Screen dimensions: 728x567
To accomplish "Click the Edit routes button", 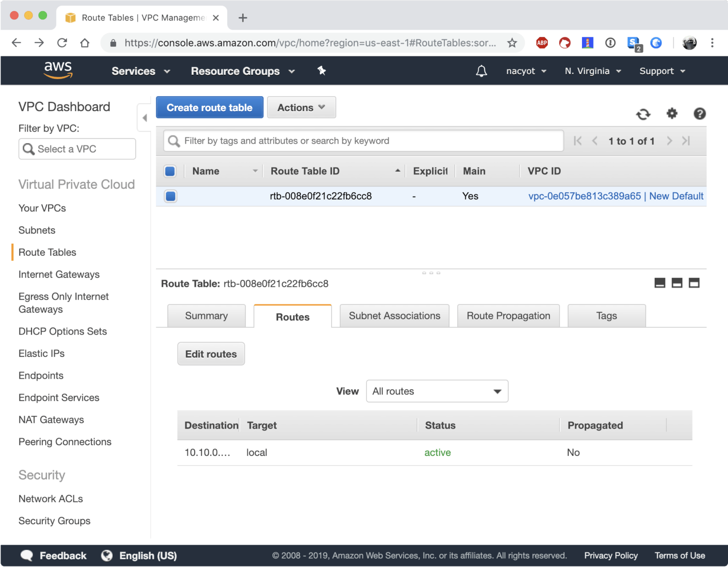I will click(x=211, y=354).
